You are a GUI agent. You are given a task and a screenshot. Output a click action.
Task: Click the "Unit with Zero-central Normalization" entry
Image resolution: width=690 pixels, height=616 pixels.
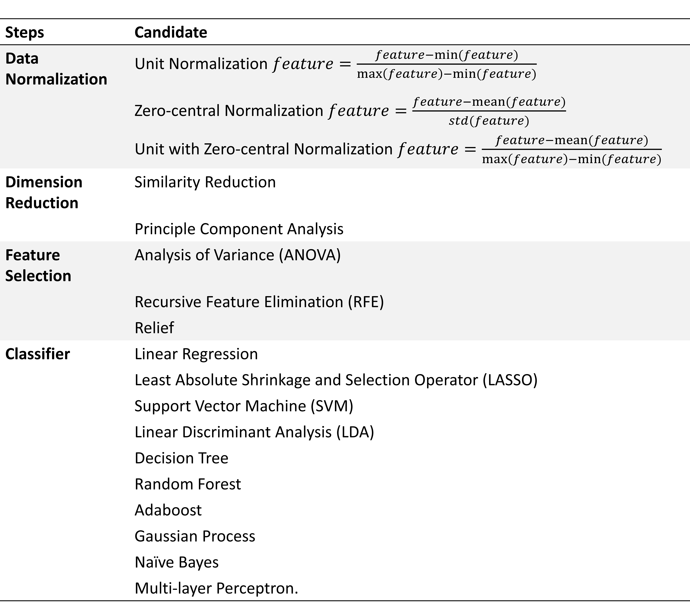(x=398, y=149)
